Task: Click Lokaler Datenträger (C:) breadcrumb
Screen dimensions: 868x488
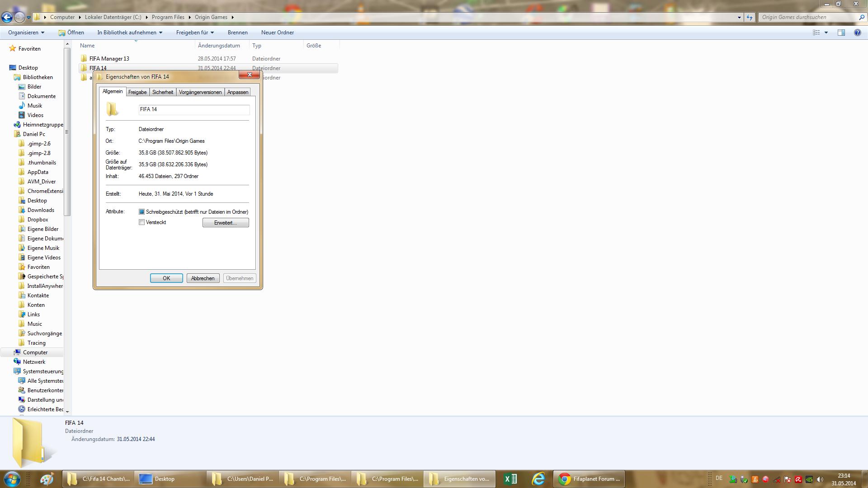Action: (x=113, y=17)
